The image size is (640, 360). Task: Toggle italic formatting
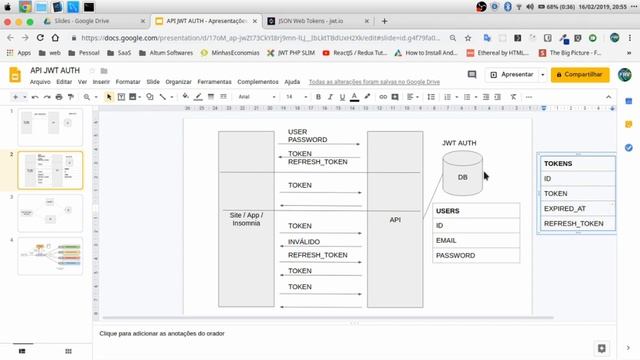[330, 97]
